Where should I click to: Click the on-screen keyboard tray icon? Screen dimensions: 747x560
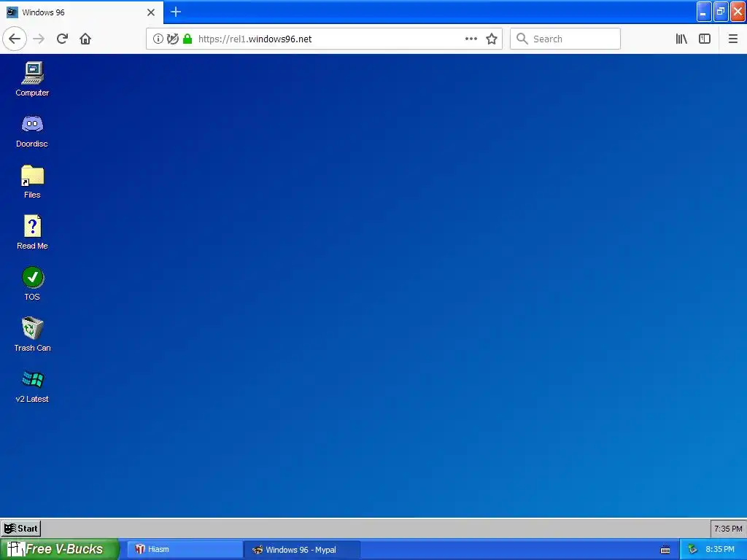[x=665, y=550]
